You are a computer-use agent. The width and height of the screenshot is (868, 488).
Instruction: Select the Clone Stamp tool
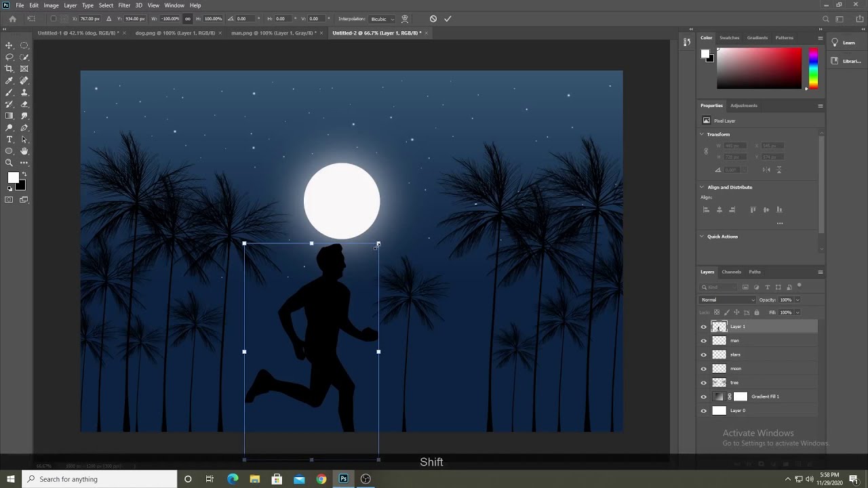(x=24, y=92)
